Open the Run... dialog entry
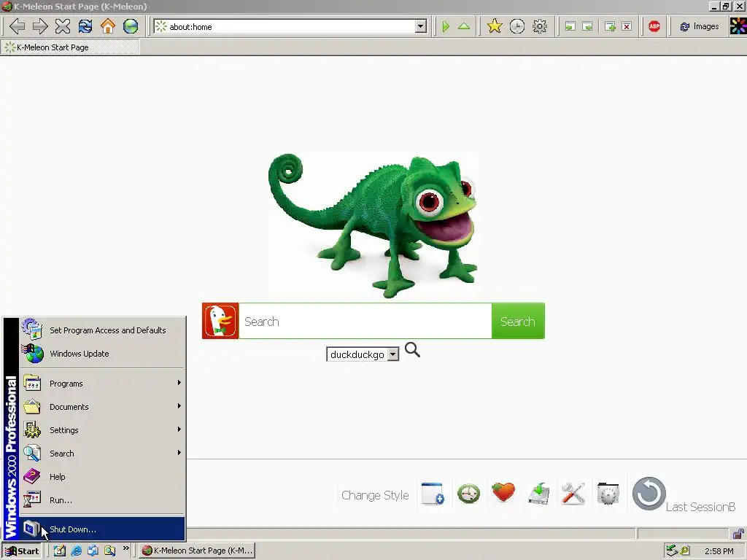Image resolution: width=747 pixels, height=560 pixels. click(x=101, y=500)
